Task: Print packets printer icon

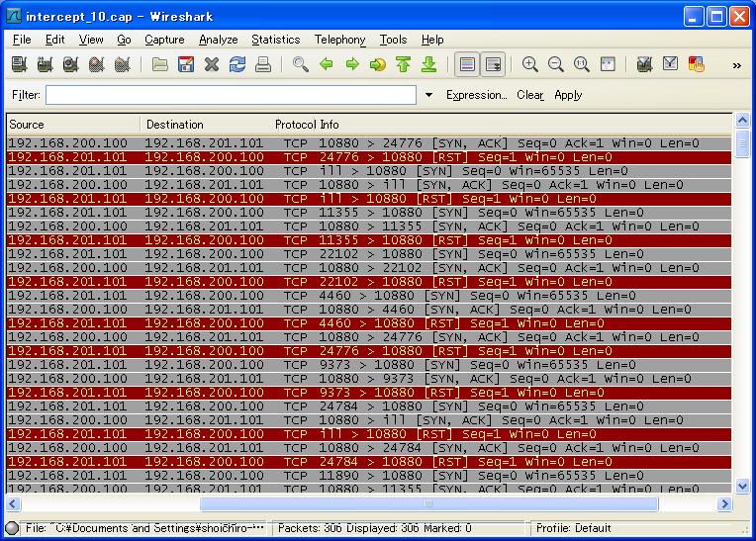Action: [263, 64]
